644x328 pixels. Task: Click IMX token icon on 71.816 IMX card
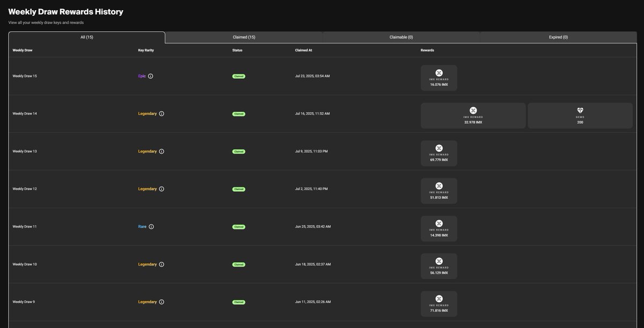point(439,299)
